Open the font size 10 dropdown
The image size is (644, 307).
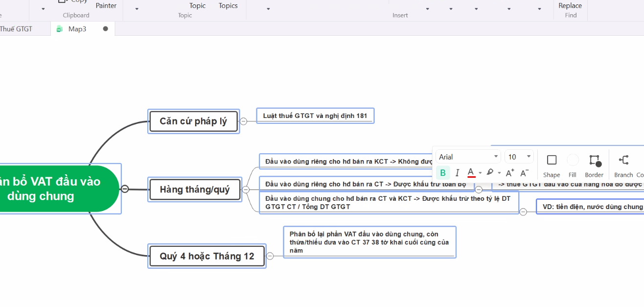tap(519, 157)
